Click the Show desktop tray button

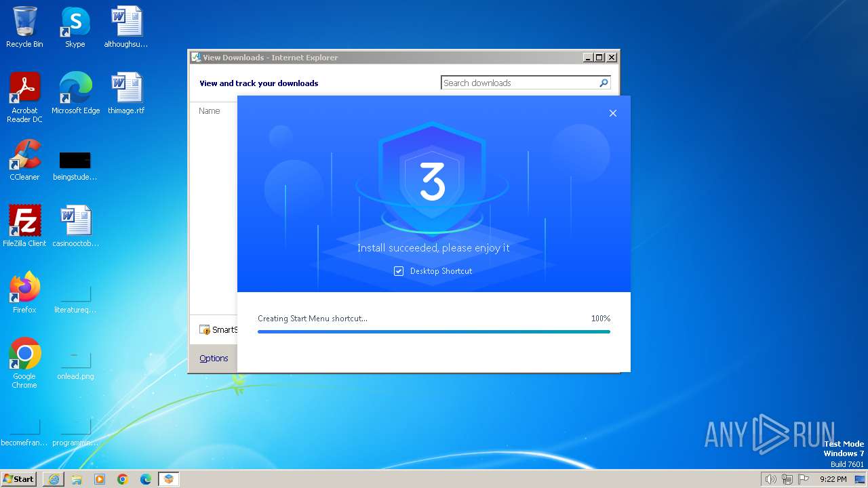point(859,479)
